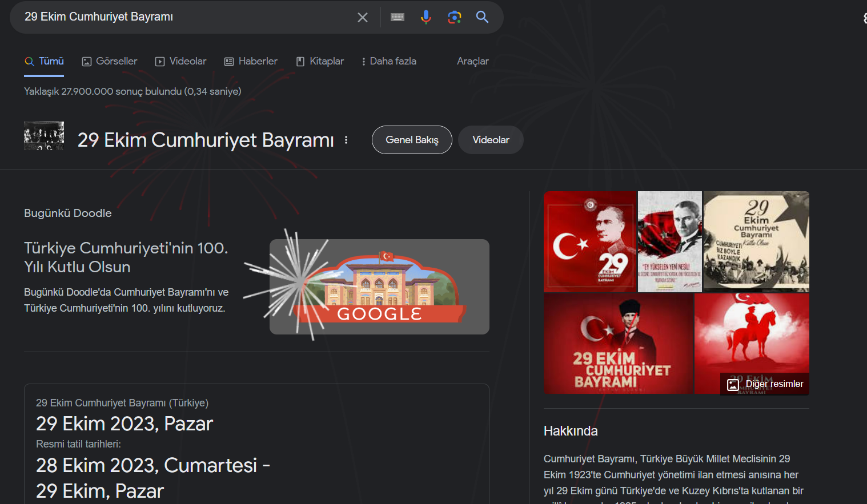Screen dimensions: 867x504
Task: Click the Resmi tatil tarihleri label
Action: (78, 444)
